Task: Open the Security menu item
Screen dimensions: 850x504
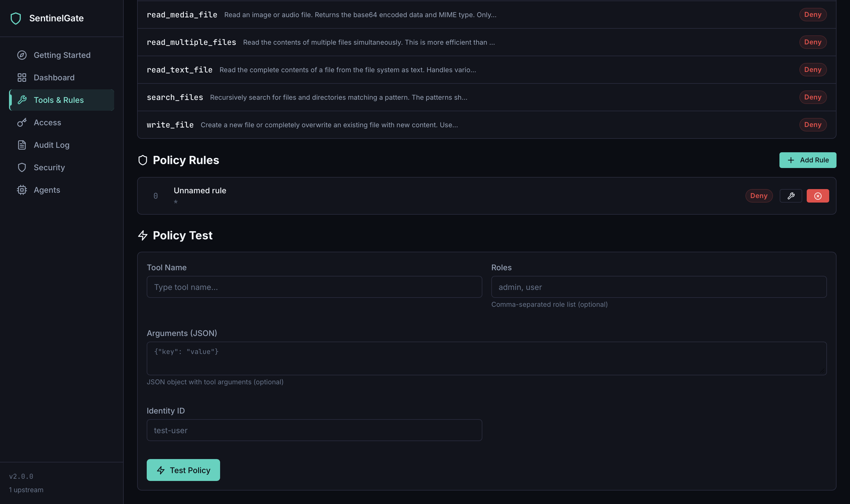Action: tap(49, 167)
